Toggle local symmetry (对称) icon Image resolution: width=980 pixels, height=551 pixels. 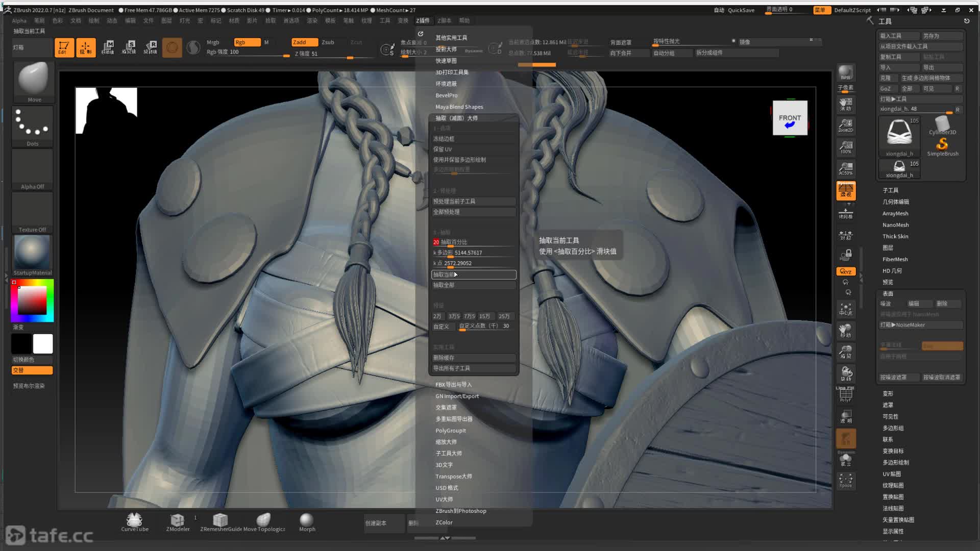pyautogui.click(x=846, y=235)
